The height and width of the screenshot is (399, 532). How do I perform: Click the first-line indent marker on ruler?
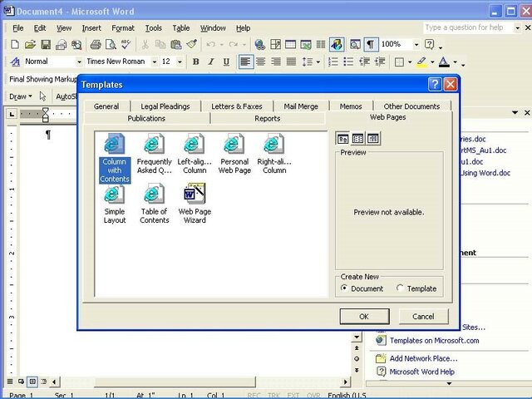[45, 111]
